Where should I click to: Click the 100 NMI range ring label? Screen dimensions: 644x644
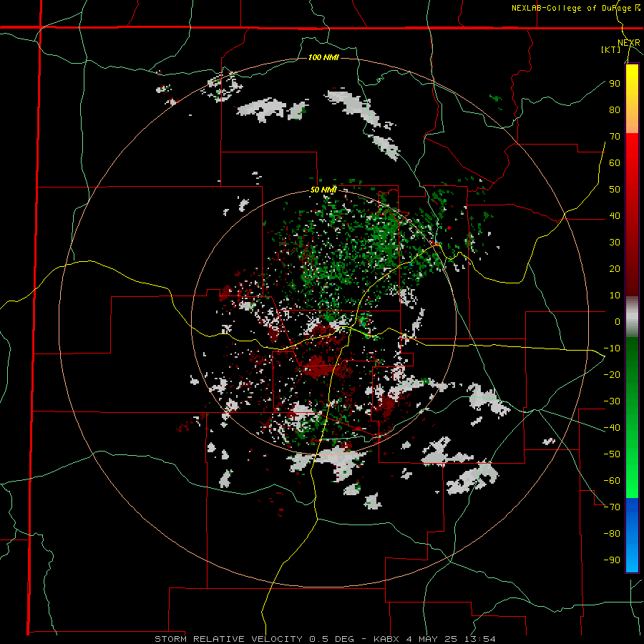[323, 57]
